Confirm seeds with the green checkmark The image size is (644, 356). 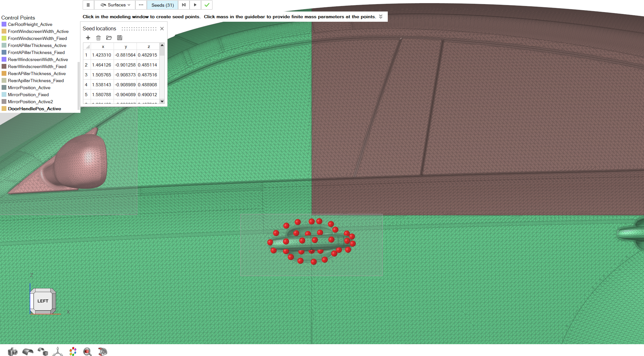207,5
